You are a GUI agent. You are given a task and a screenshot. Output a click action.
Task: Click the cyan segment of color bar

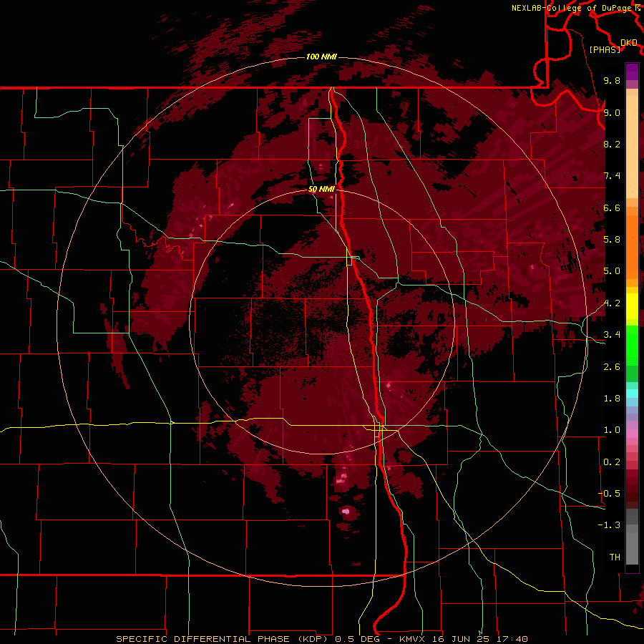click(632, 394)
